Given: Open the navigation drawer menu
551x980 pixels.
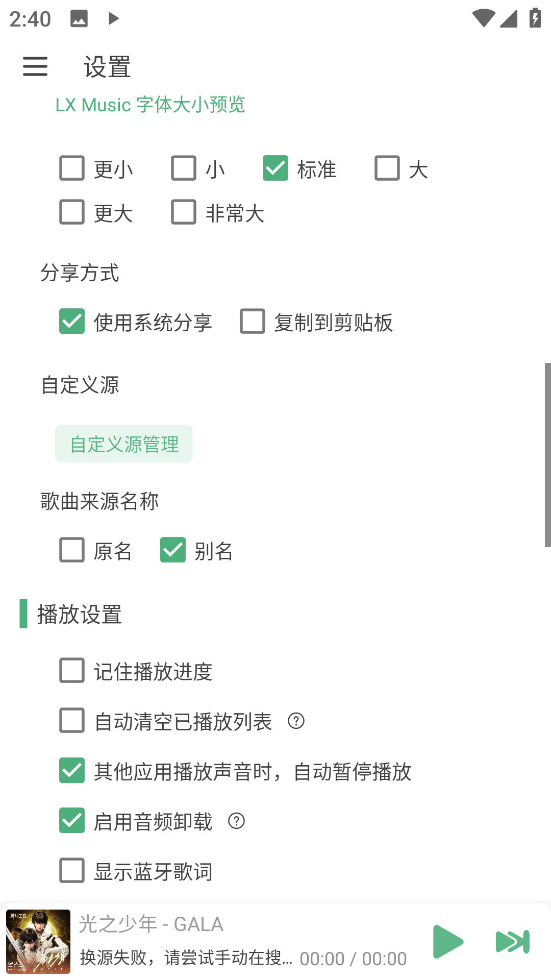Looking at the screenshot, I should (35, 67).
